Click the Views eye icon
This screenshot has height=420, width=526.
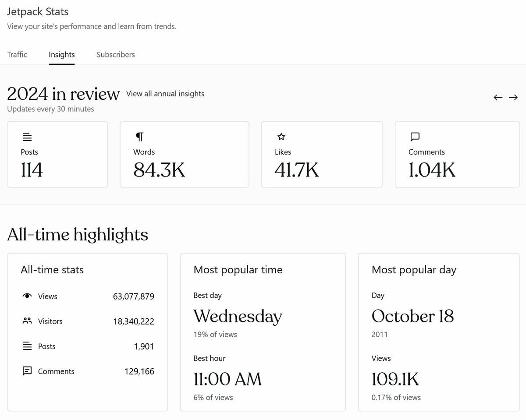click(27, 296)
